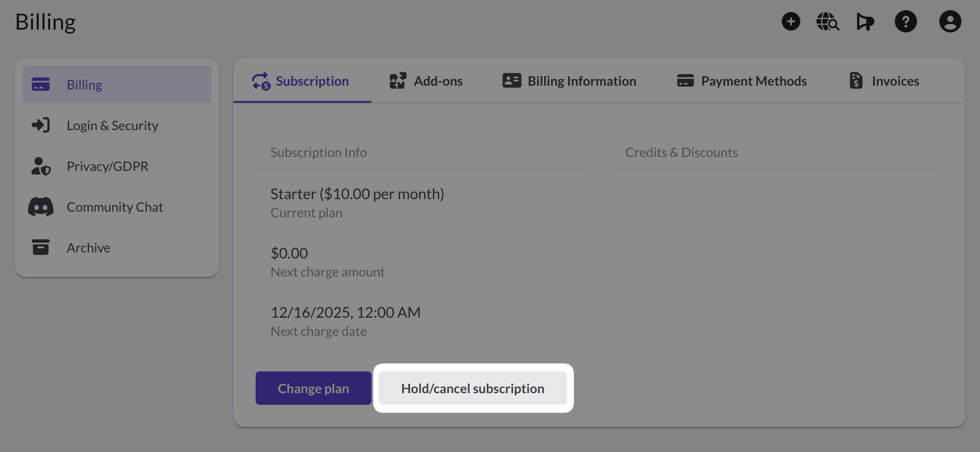Click the Archive box icon
980x452 pixels.
41,247
